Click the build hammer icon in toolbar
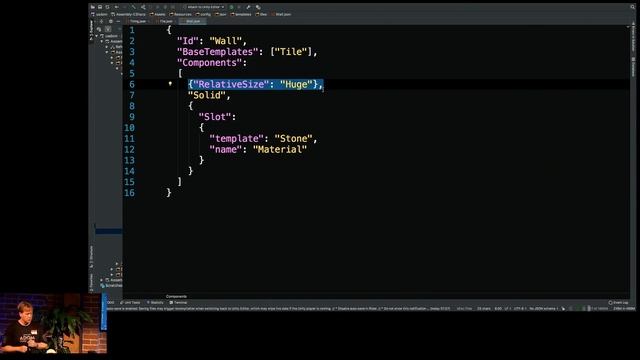The height and width of the screenshot is (360, 640). 133,7
